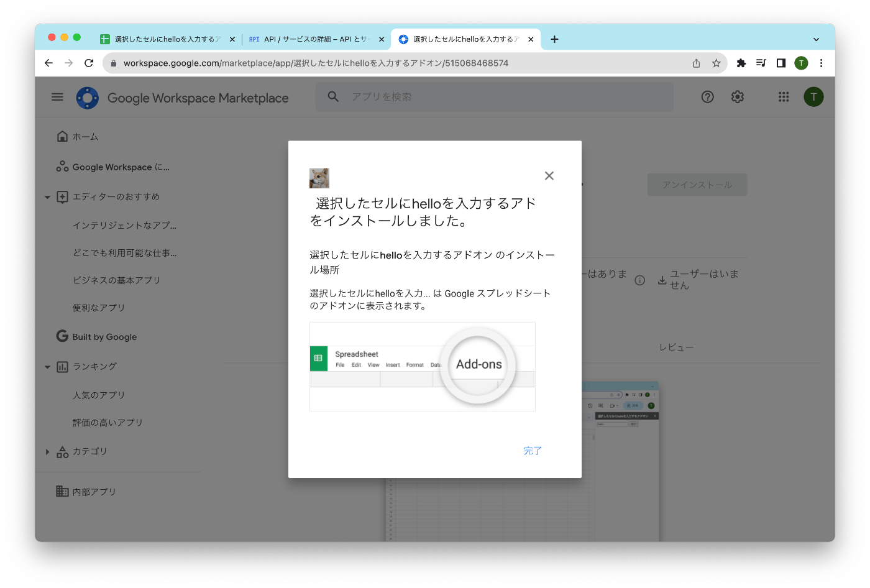This screenshot has height=588, width=870.
Task: Open the Chrome profile avatar T
Action: [x=801, y=63]
